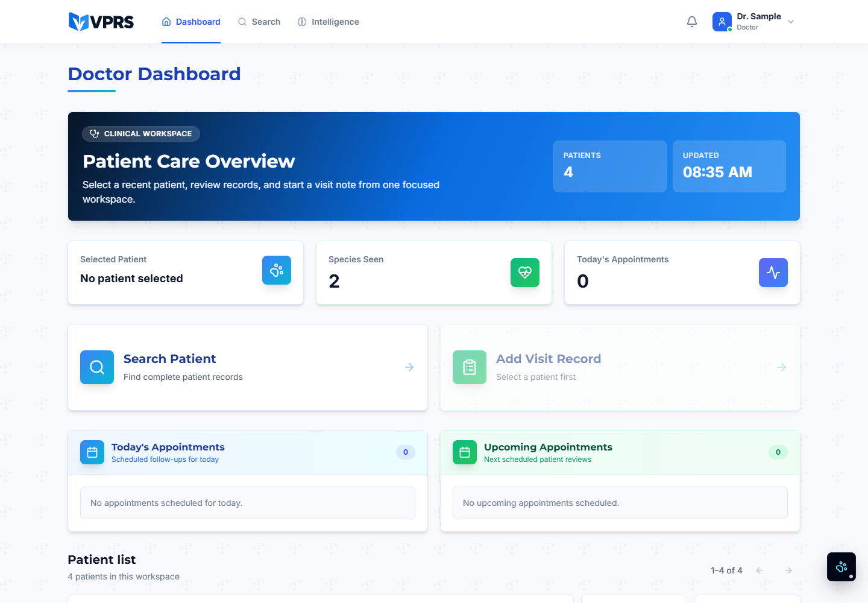This screenshot has width=868, height=603.
Task: Click the heart-pulse icon in Species Seen card
Action: point(525,273)
